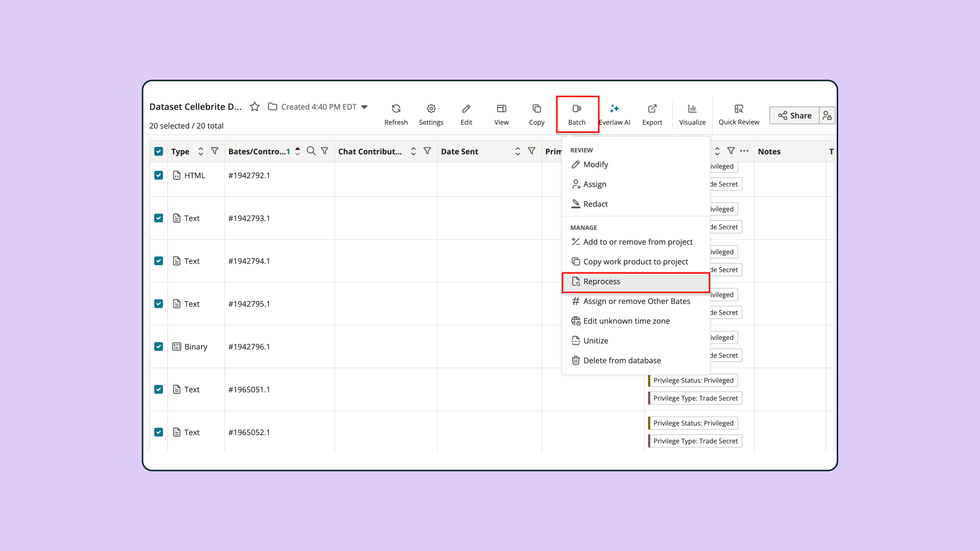Viewport: 980px width, 551px height.
Task: Click the Share button
Action: click(794, 115)
